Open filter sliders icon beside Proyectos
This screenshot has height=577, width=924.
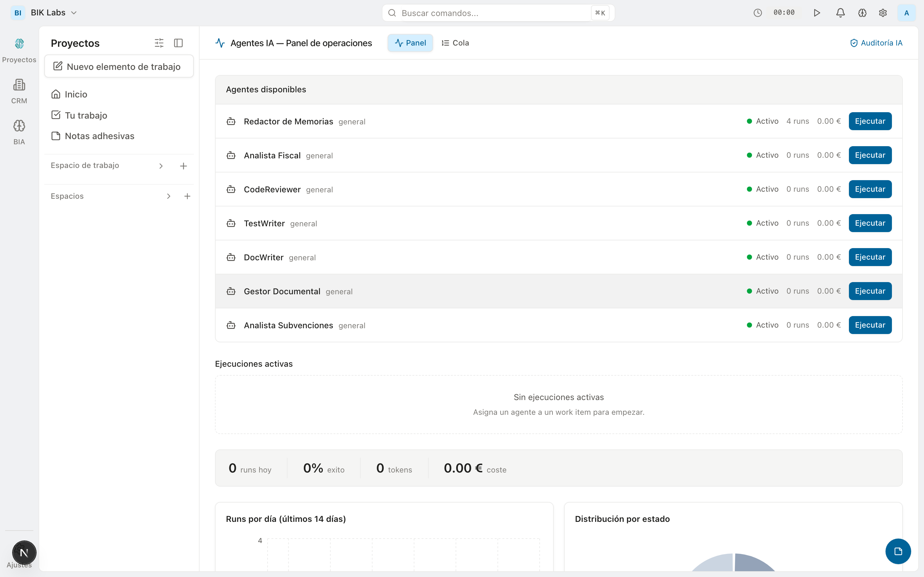click(159, 43)
